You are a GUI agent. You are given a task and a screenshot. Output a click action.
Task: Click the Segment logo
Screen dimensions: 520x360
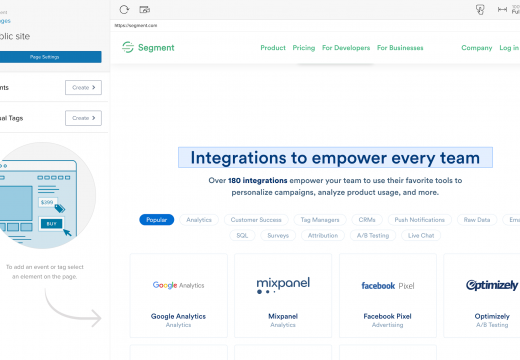148,47
